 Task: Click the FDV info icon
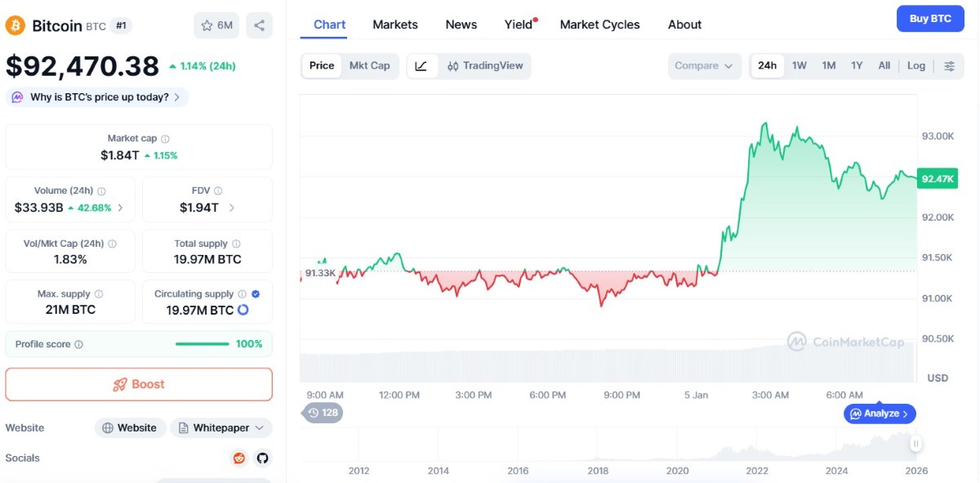coord(218,191)
